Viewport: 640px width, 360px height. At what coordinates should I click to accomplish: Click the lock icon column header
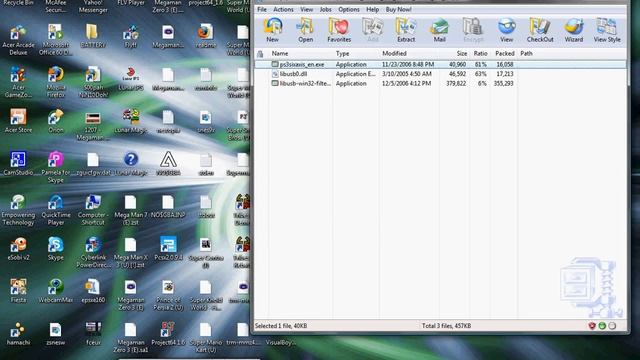(x=260, y=53)
